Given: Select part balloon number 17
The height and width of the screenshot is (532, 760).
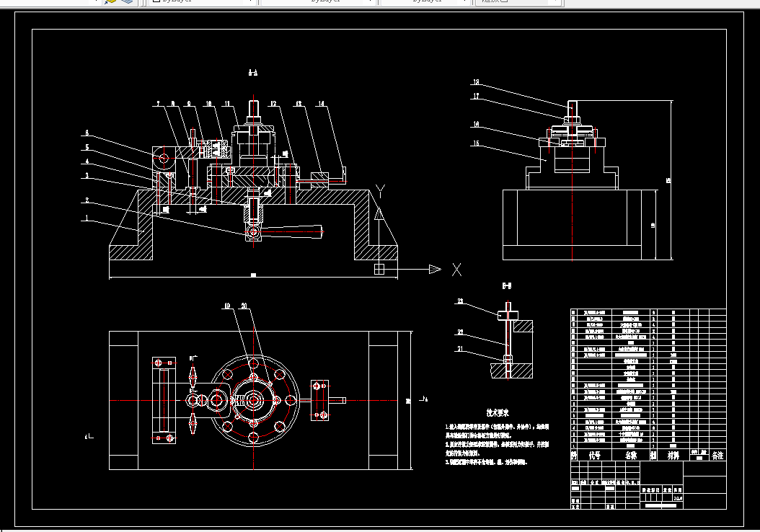Looking at the screenshot, I should tap(476, 97).
